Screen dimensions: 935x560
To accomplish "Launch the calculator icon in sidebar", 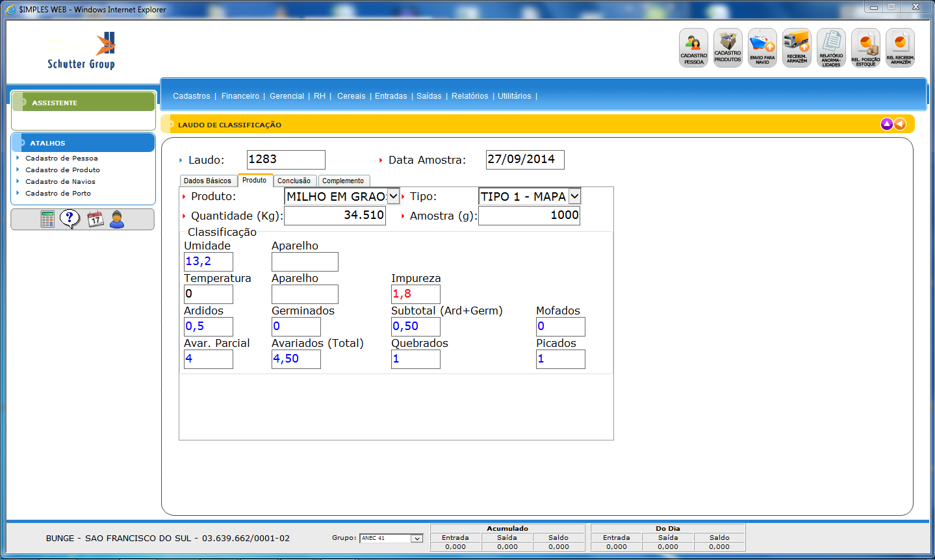I will tap(47, 220).
